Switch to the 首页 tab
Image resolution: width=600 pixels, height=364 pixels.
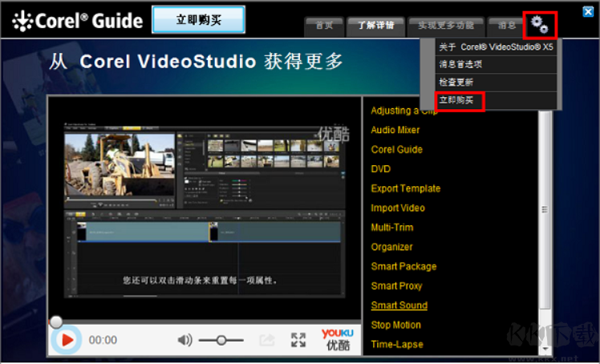tap(324, 25)
